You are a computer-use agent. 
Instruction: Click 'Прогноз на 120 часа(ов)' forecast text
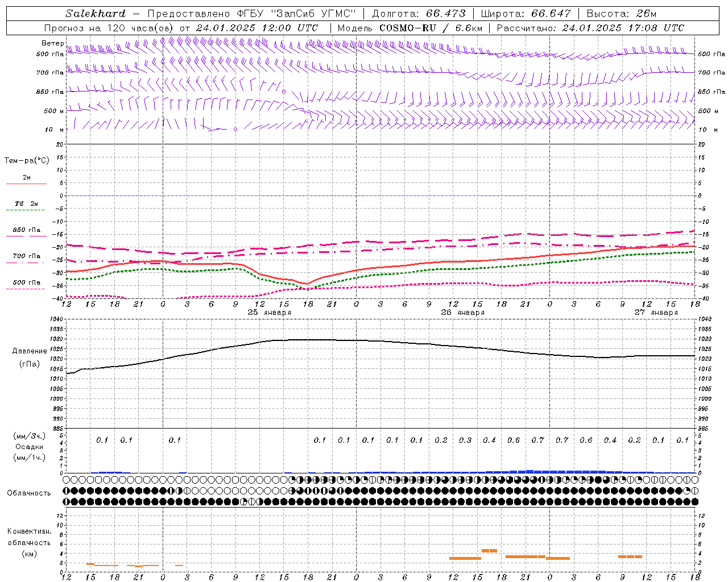point(109,28)
